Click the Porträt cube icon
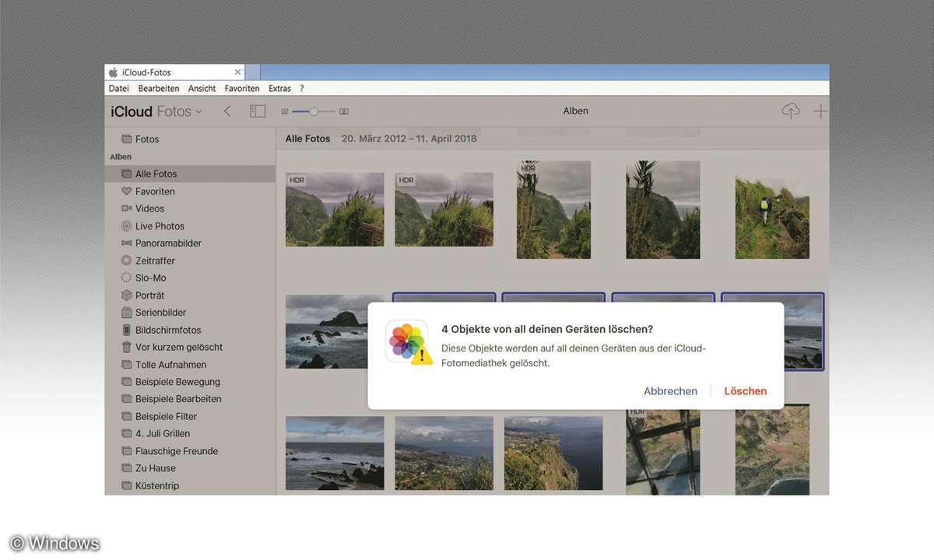The width and height of the screenshot is (934, 560). 126,296
